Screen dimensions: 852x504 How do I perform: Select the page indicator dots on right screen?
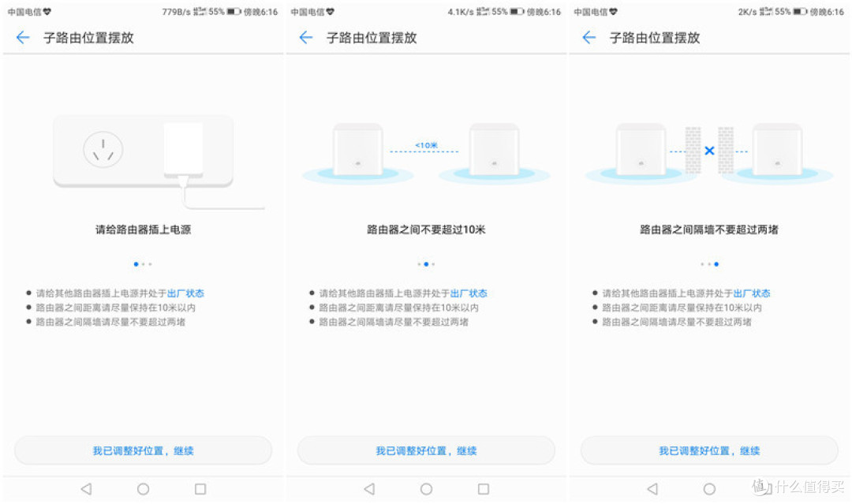tap(709, 264)
